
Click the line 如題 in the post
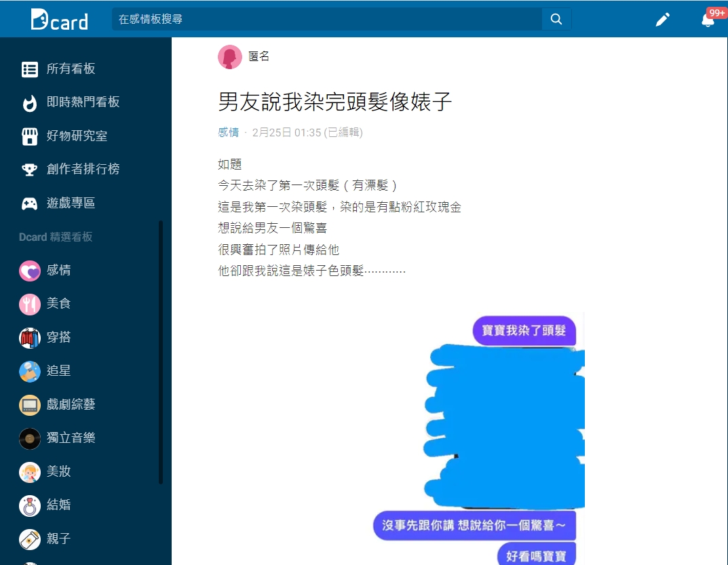(230, 164)
